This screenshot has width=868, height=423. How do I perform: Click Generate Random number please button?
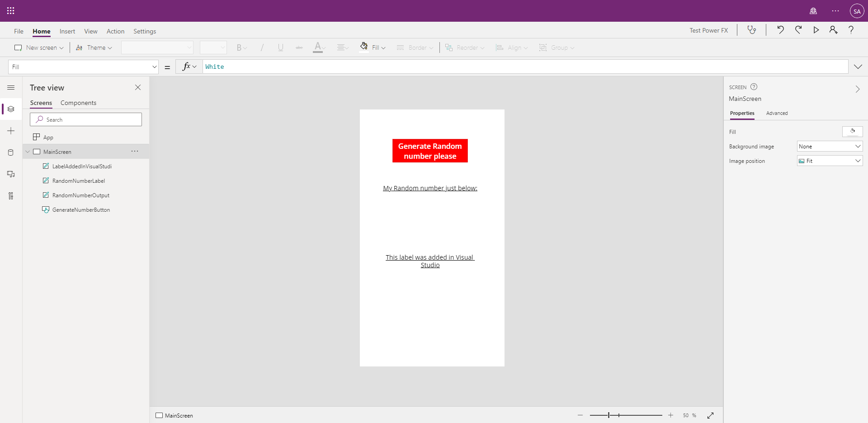(430, 151)
